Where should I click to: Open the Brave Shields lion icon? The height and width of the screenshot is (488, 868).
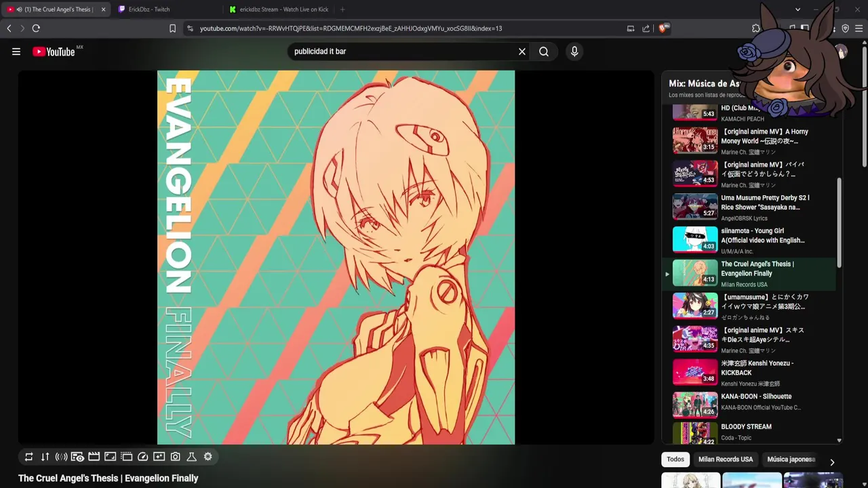(x=663, y=28)
